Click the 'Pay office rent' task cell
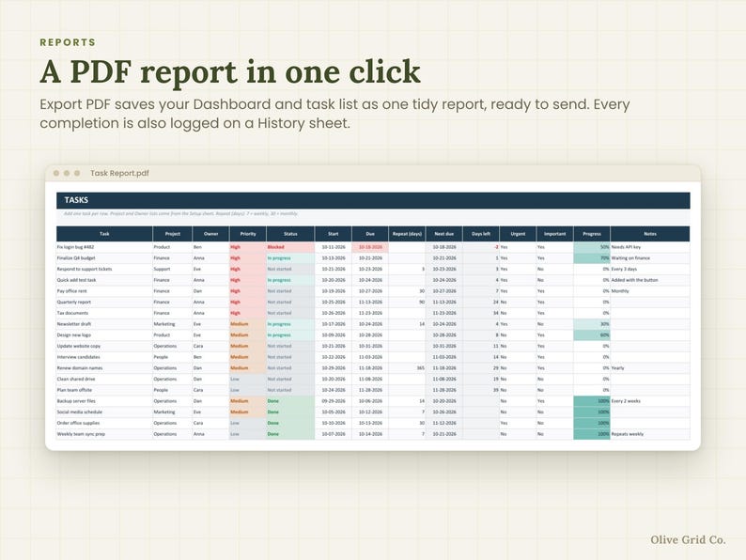Viewport: 746px width, 560px height. pos(104,291)
